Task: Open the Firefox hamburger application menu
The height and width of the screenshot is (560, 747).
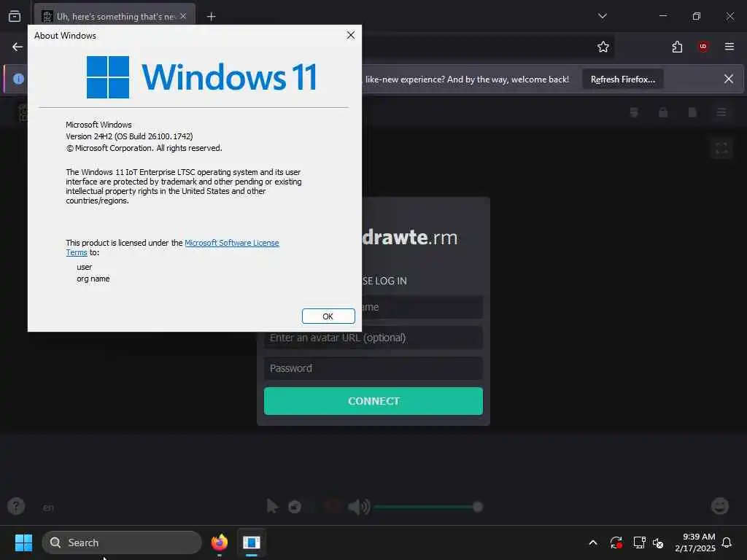Action: [729, 47]
